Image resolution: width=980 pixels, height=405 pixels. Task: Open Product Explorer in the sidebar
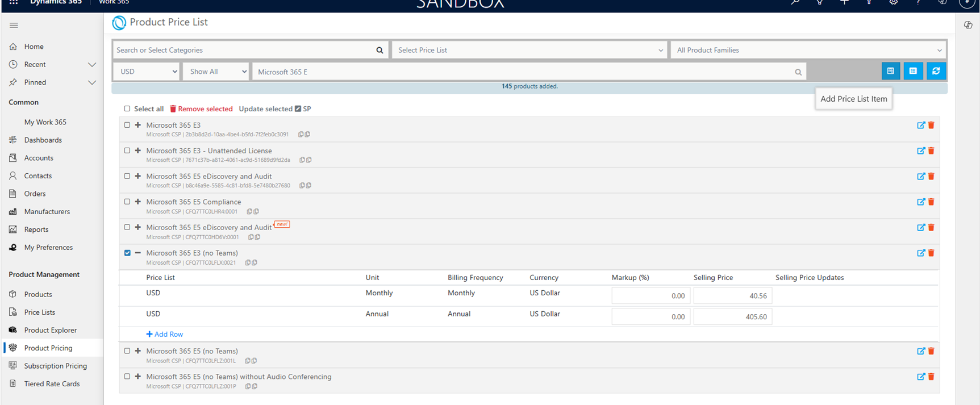(51, 330)
